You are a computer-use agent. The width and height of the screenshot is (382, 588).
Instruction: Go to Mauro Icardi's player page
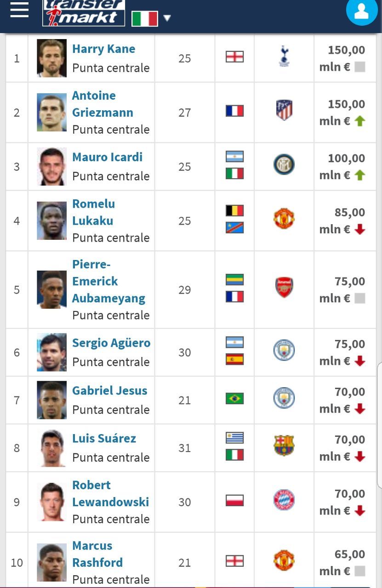(x=107, y=157)
